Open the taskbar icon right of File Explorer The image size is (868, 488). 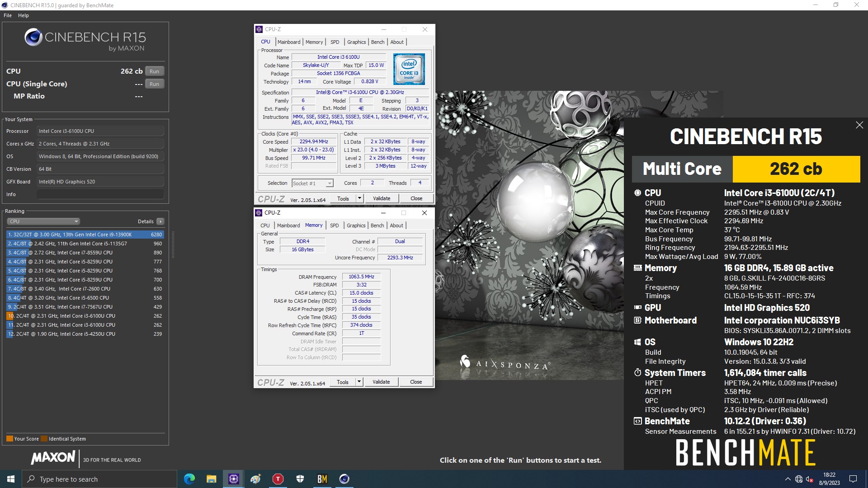pos(233,479)
